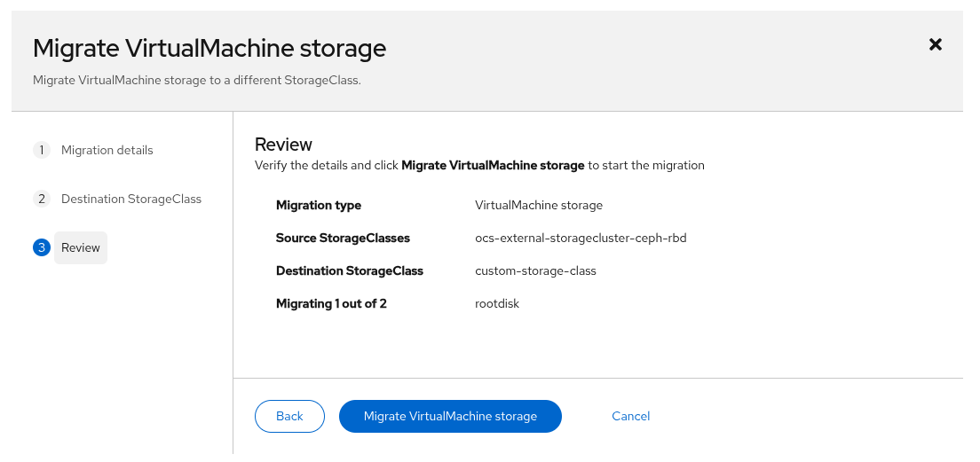Image resolution: width=980 pixels, height=462 pixels.
Task: Go to the Migration details step
Action: 107,150
